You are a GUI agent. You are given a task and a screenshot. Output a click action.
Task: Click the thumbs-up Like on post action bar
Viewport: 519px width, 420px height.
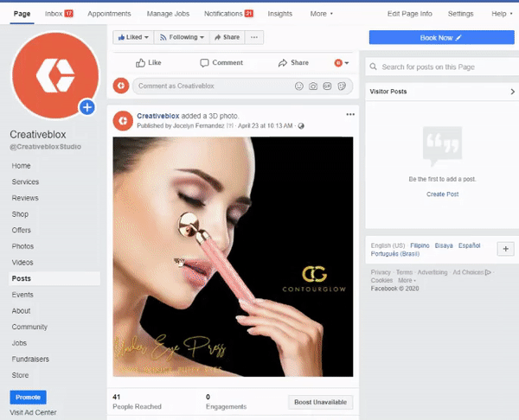[x=149, y=63]
